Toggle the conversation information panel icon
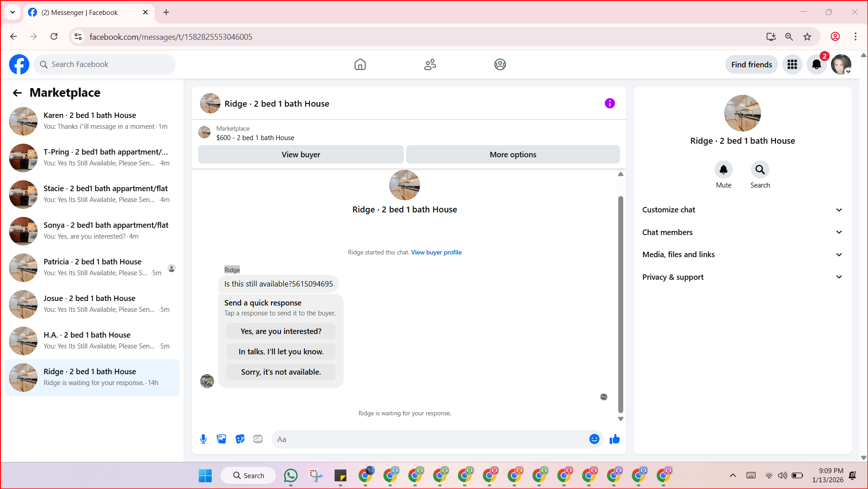Screen dimensions: 868x489 click(610, 103)
